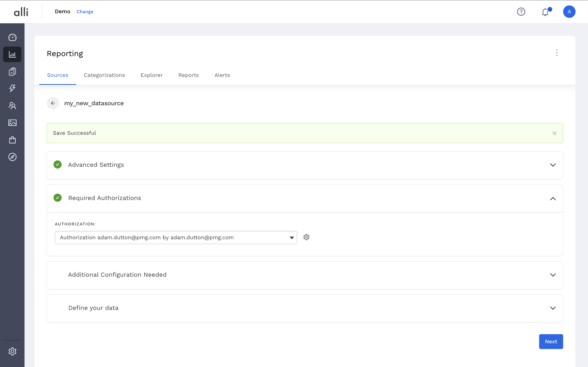Screen dimensions: 588x367
Task: Open the image gallery sidebar icon
Action: tap(12, 123)
